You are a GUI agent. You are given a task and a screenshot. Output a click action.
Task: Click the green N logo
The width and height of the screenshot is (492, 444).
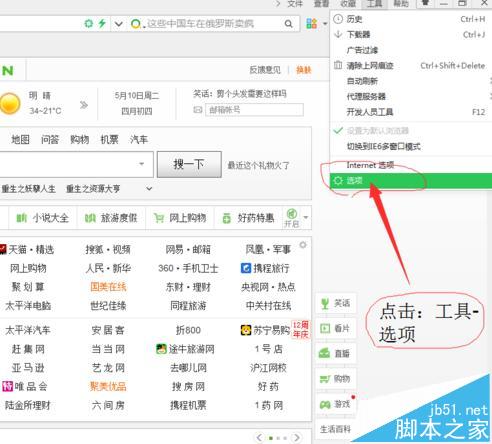7,70
